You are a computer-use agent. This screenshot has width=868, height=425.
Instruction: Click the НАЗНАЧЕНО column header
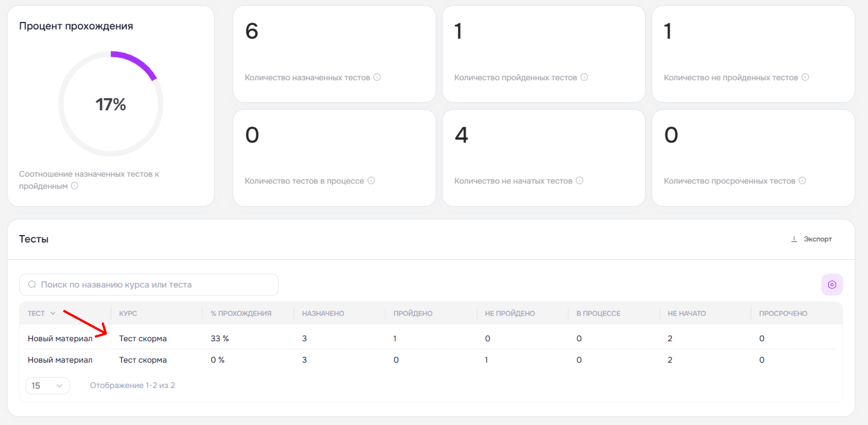[323, 314]
